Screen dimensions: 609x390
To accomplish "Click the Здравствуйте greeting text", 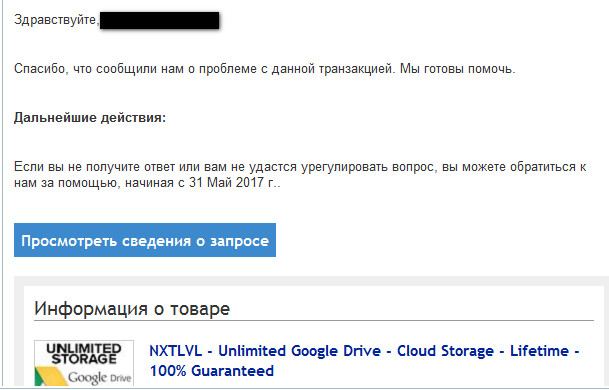I will pyautogui.click(x=57, y=19).
